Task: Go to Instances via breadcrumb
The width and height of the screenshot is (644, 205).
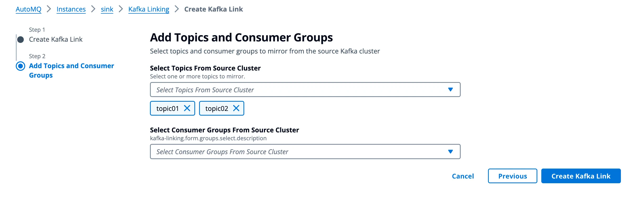Action: coord(71,9)
